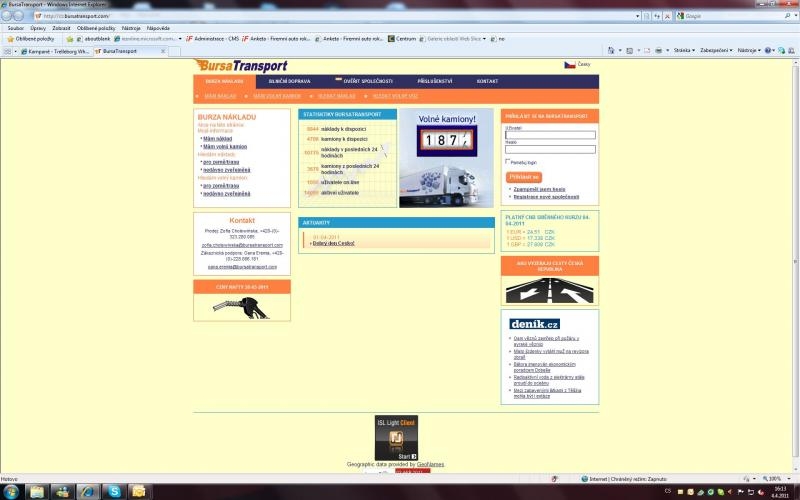
Task: Select the Příslušenství navigation tab
Action: tap(435, 81)
